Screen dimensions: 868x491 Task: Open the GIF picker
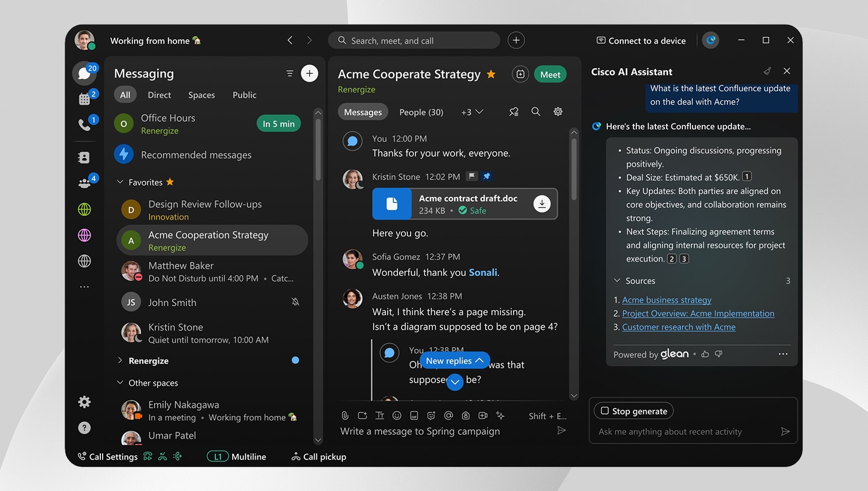point(414,415)
